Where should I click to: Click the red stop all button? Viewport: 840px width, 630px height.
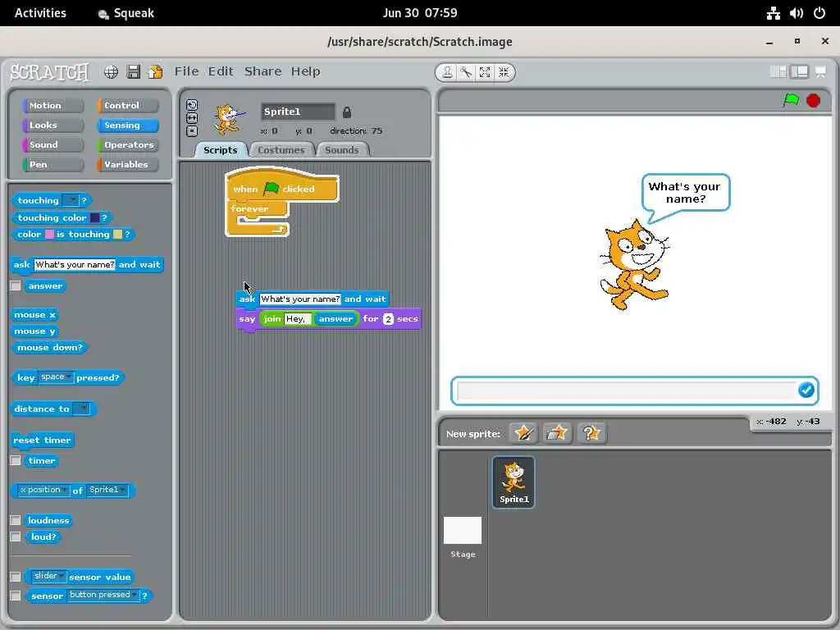(x=813, y=100)
